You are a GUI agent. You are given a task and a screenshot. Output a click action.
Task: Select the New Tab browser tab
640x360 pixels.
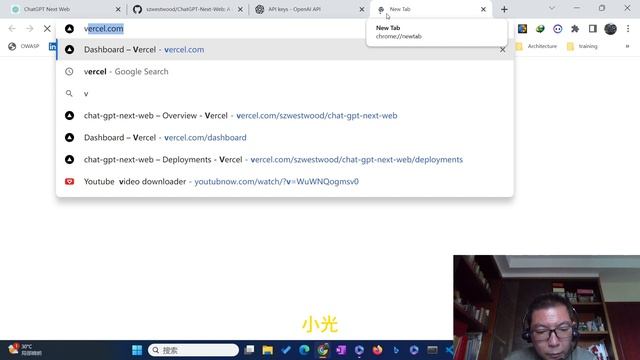click(x=431, y=9)
